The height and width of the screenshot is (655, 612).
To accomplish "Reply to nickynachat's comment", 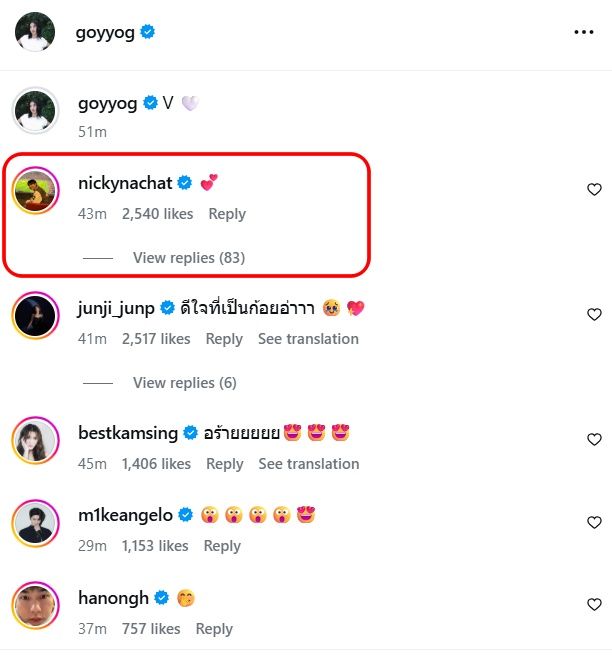I will click(227, 214).
